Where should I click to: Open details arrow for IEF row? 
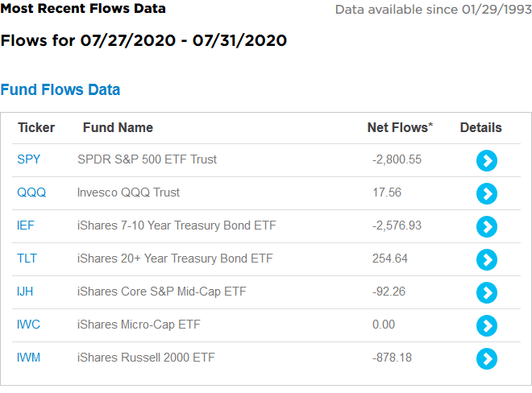coord(486,226)
